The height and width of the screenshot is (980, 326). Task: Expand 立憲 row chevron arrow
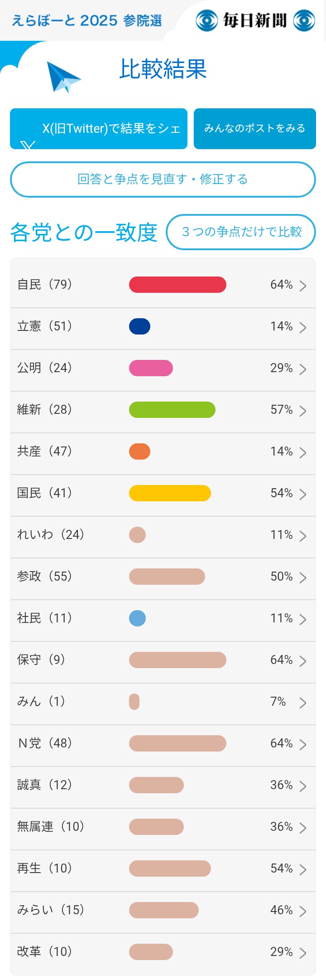(x=303, y=327)
